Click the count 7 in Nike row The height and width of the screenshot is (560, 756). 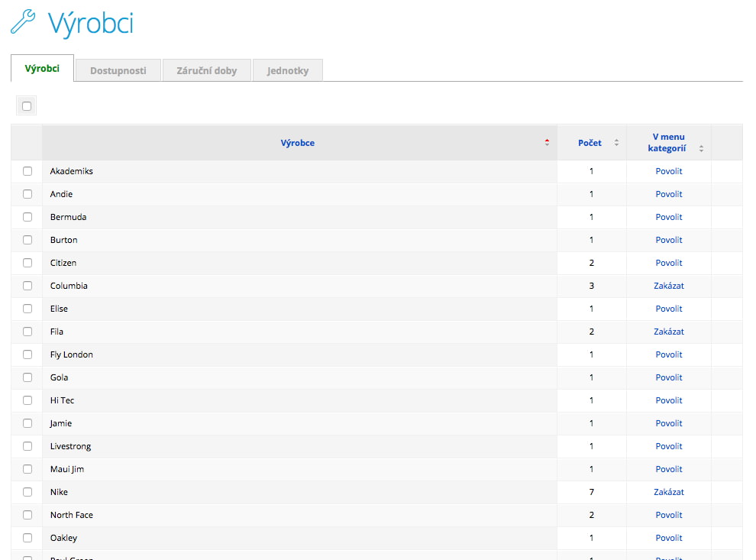click(x=592, y=492)
